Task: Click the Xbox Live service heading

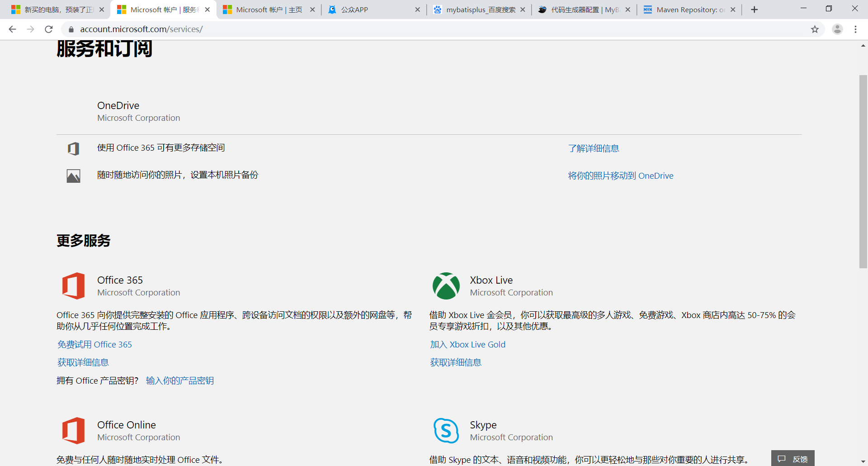Action: [491, 280]
